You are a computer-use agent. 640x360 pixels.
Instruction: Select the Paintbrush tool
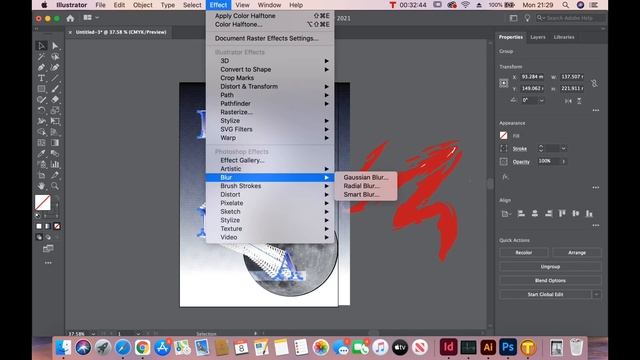[x=55, y=89]
